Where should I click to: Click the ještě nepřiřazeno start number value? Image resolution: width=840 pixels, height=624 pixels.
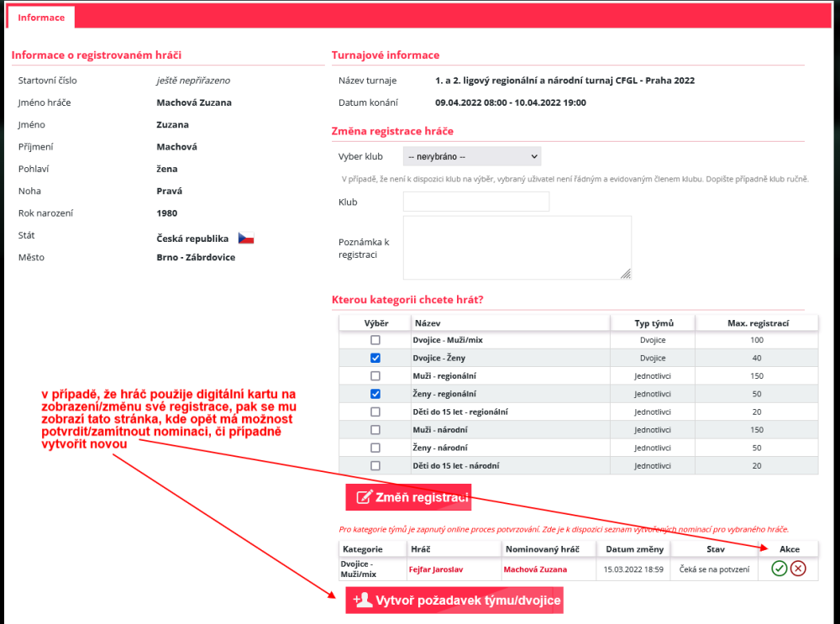[x=193, y=81]
